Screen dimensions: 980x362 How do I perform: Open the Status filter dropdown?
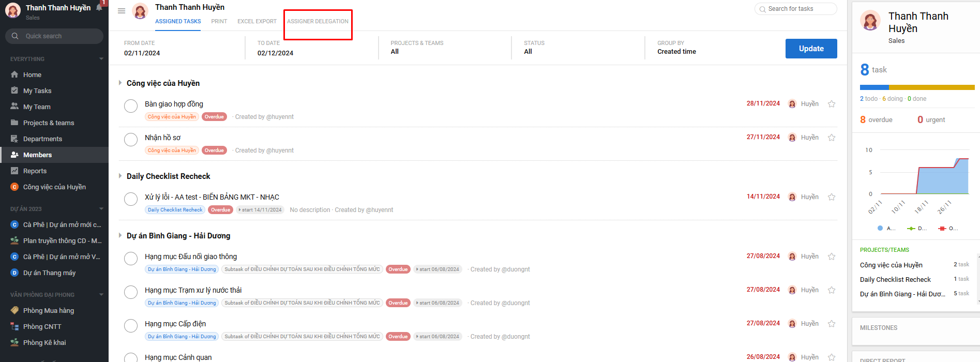coord(578,48)
